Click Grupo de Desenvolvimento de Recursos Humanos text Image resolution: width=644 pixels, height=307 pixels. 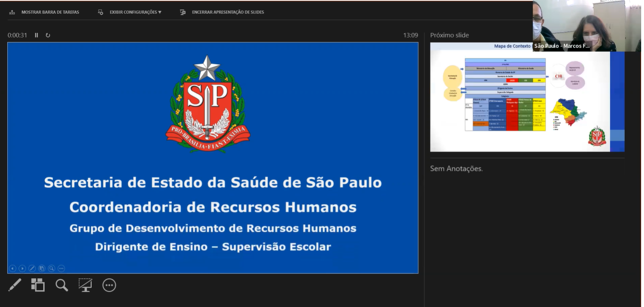pos(213,228)
